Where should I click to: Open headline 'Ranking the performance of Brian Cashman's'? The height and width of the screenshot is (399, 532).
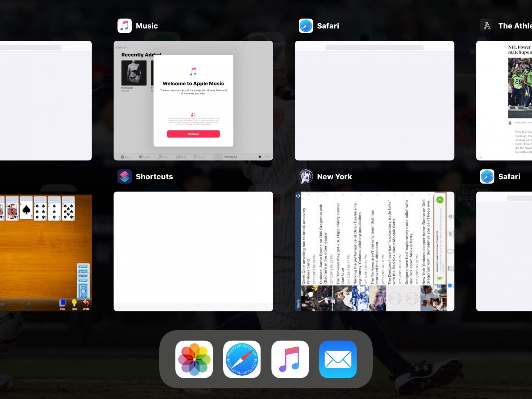coord(360,251)
